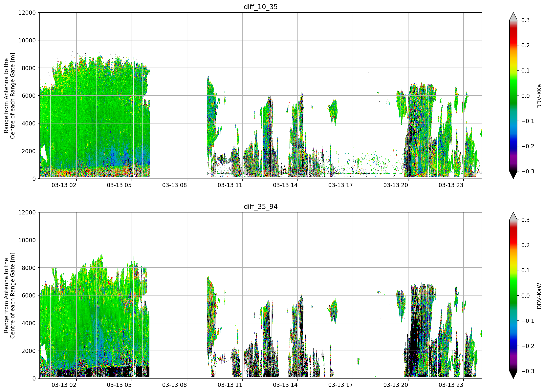Click the 12000 y-tick on diff_10_35 plot
Viewport: 546px width, 392px height.
point(27,13)
